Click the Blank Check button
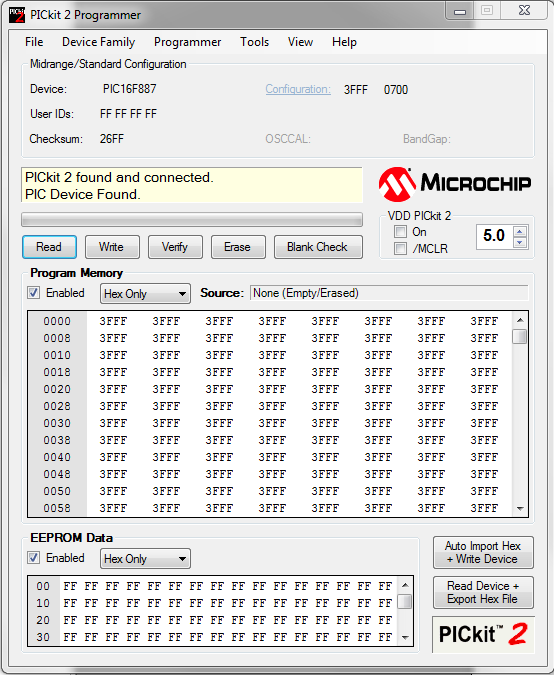Viewport: 554px width, 675px height. tap(318, 247)
